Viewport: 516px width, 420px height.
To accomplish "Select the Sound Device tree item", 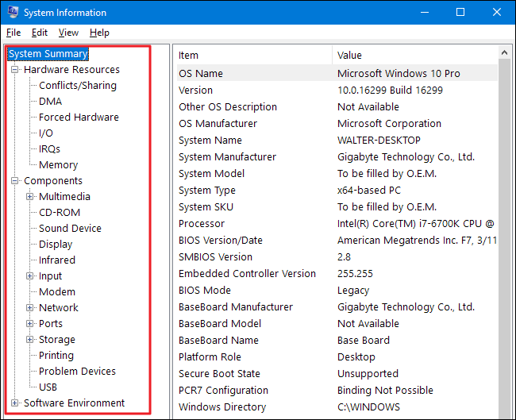I will tap(70, 229).
